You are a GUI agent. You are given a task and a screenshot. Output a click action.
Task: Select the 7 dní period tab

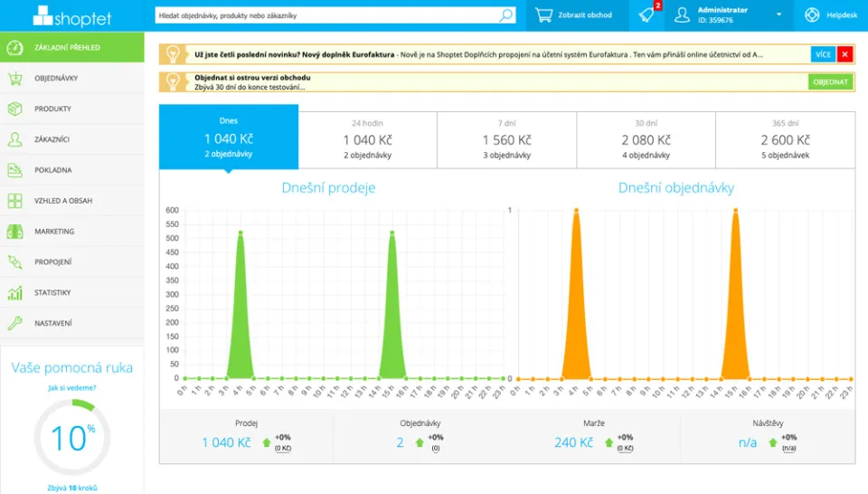tap(506, 140)
